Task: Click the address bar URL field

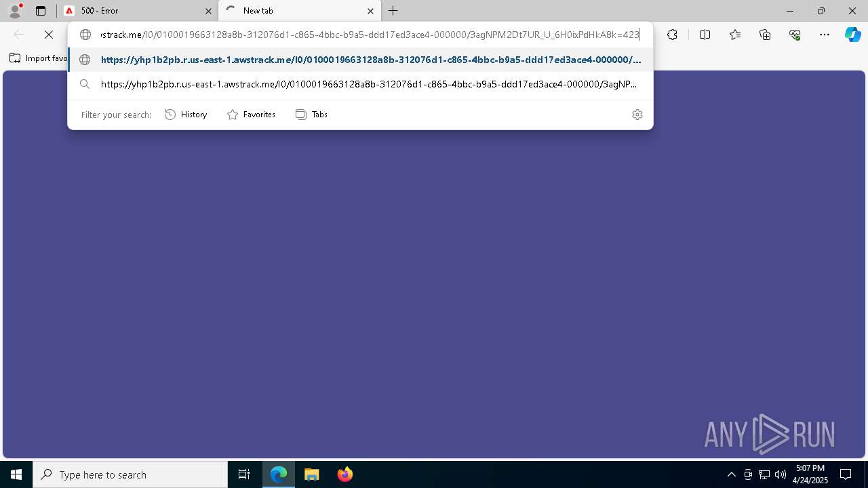Action: click(x=370, y=35)
